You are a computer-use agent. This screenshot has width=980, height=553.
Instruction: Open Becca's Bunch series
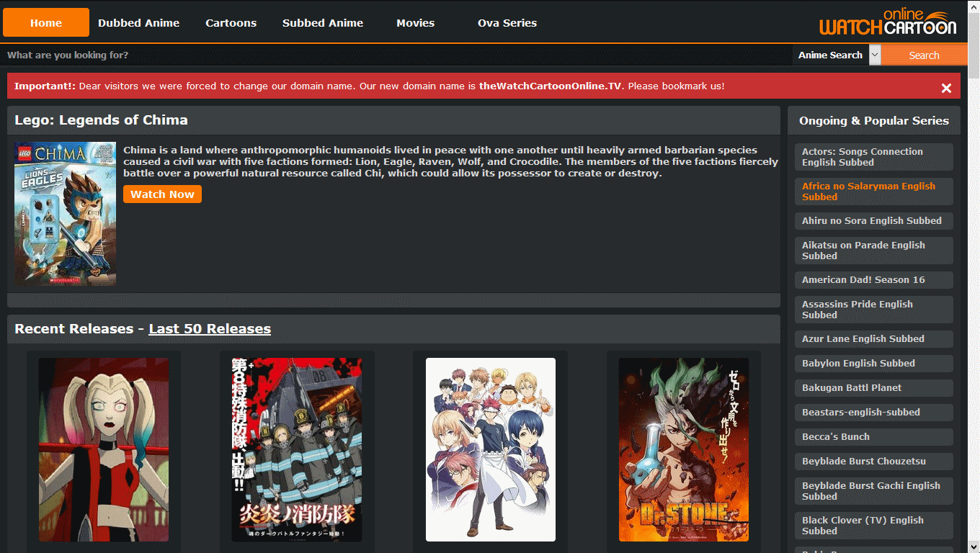(x=874, y=437)
